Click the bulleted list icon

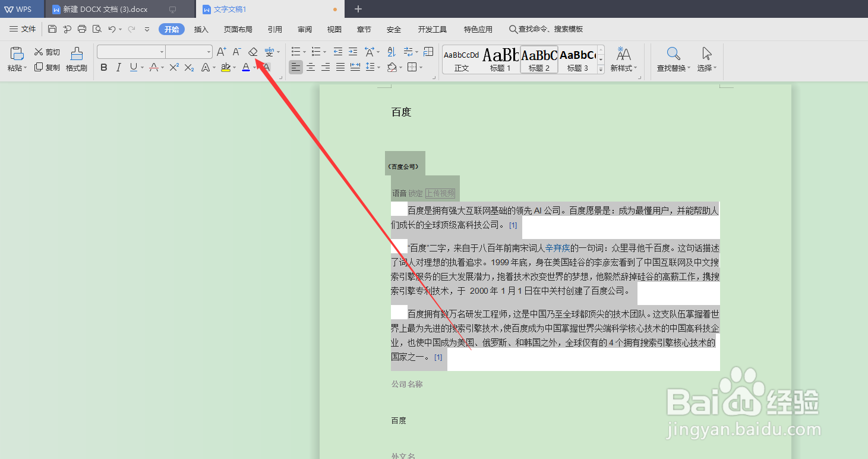point(296,52)
